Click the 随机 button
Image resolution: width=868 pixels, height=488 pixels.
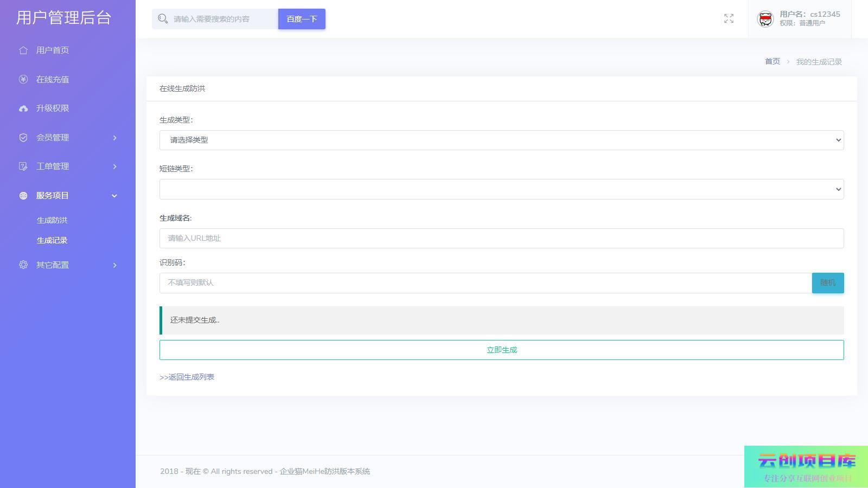827,283
